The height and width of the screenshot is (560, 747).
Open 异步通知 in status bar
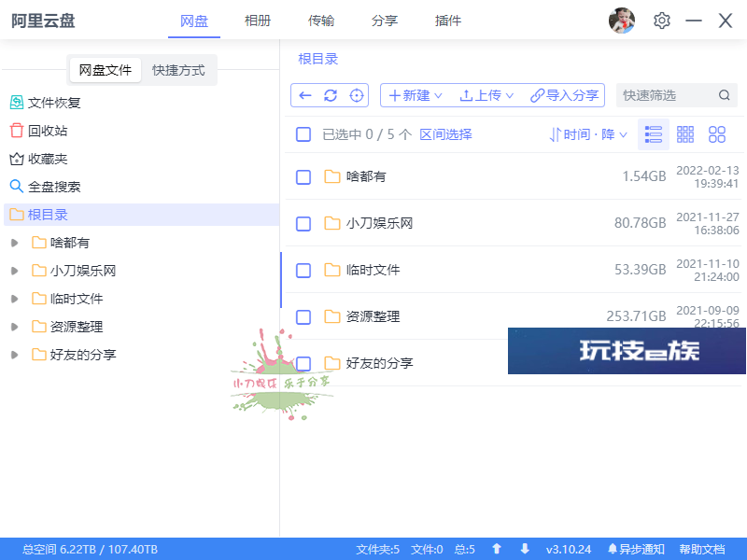pos(636,549)
